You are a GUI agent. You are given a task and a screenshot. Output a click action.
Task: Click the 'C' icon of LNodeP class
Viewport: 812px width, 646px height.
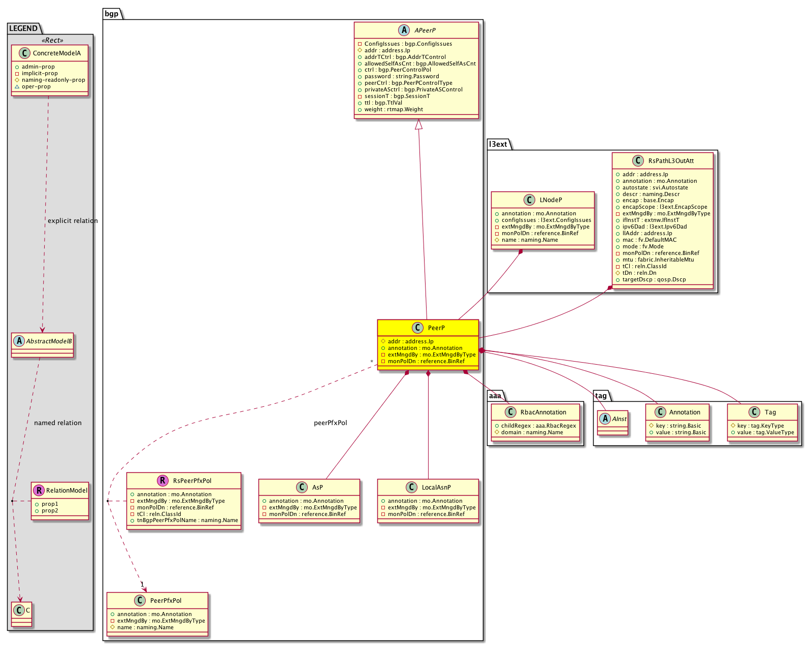[x=529, y=200]
